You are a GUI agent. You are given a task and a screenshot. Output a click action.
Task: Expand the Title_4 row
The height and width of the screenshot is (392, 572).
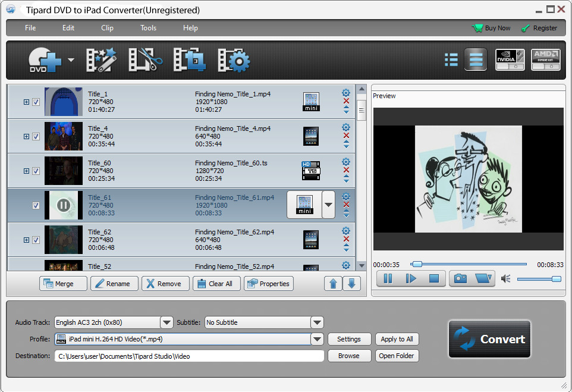pyautogui.click(x=26, y=136)
